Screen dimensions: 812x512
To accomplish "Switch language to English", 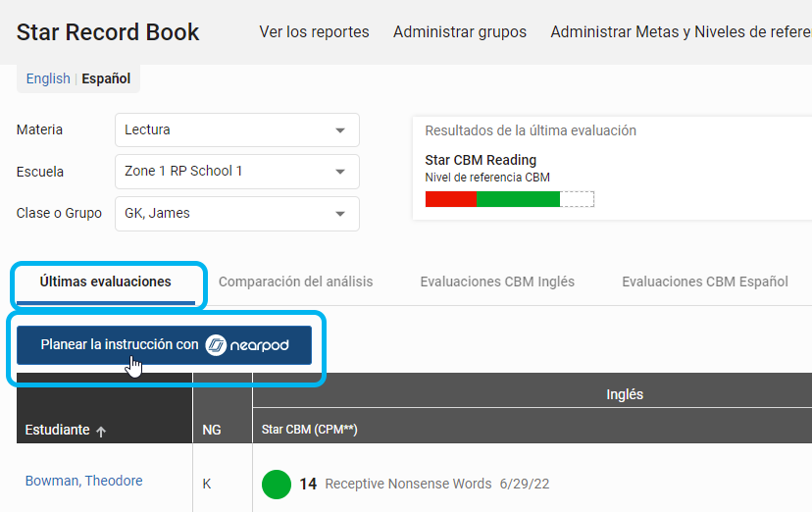I will [48, 78].
